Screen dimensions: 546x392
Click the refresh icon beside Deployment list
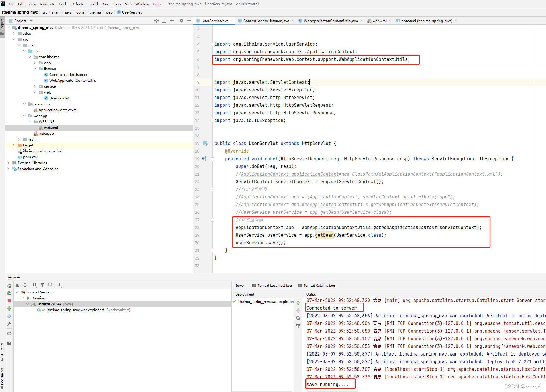point(298,318)
